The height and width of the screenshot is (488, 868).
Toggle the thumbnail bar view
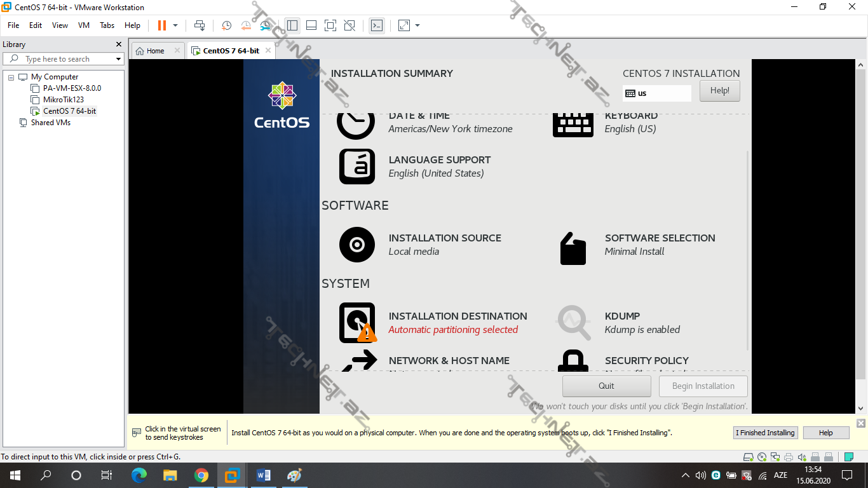coord(311,25)
